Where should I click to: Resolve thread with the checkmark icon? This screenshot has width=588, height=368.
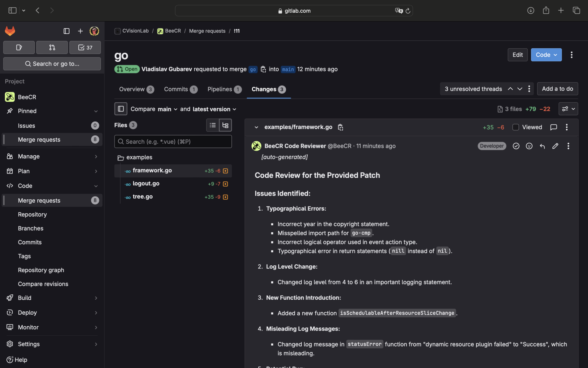coord(516,146)
